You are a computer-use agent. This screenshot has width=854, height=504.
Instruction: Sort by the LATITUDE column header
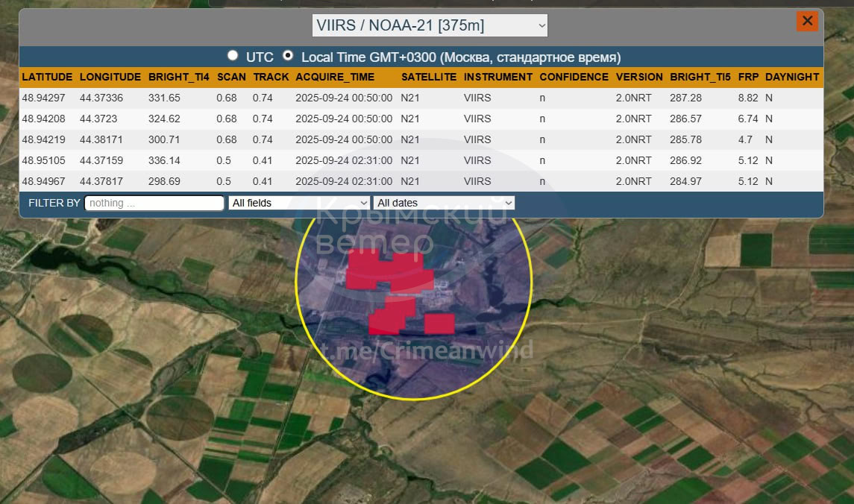tap(47, 77)
